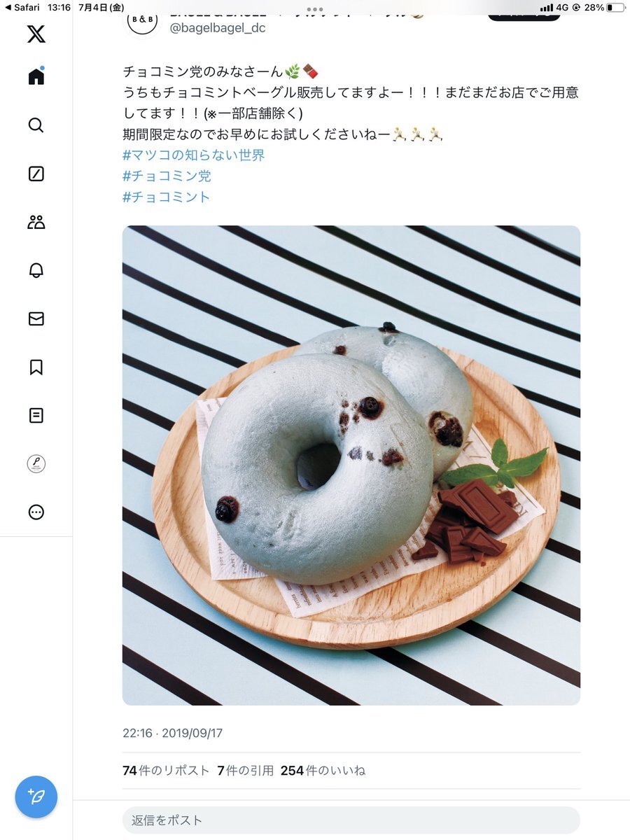View the 74 reposts list
630x840 pixels.
pyautogui.click(x=166, y=771)
